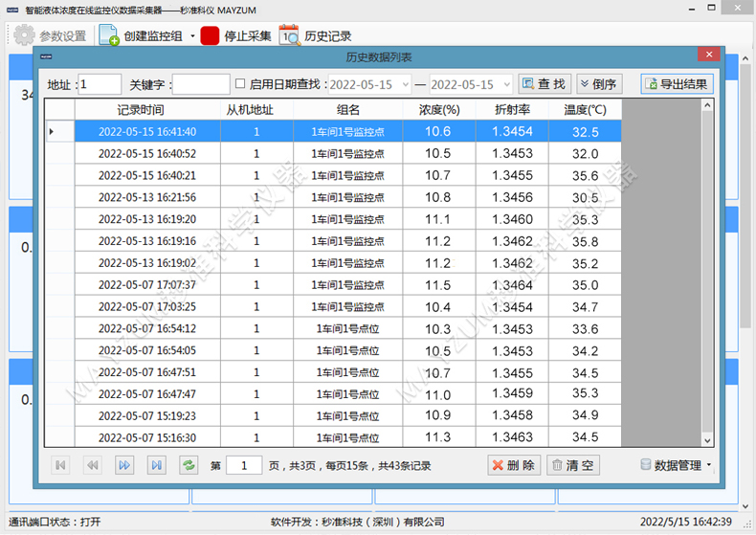Expand the 创建监控组 dropdown arrow

point(192,37)
